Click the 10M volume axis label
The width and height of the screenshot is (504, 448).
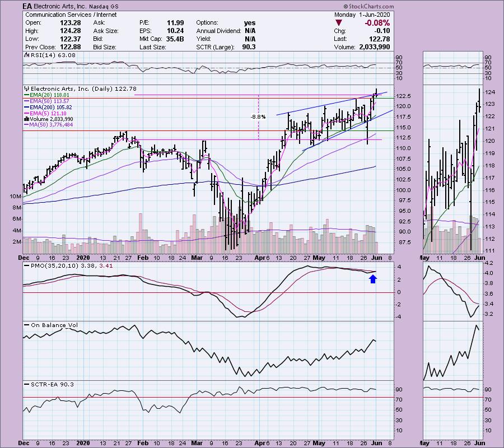click(15, 197)
